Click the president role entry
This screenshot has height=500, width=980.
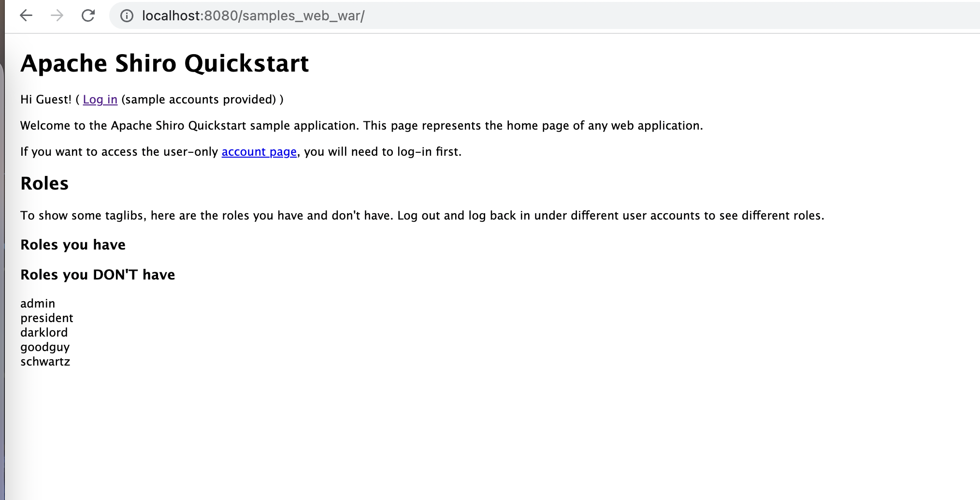(47, 318)
